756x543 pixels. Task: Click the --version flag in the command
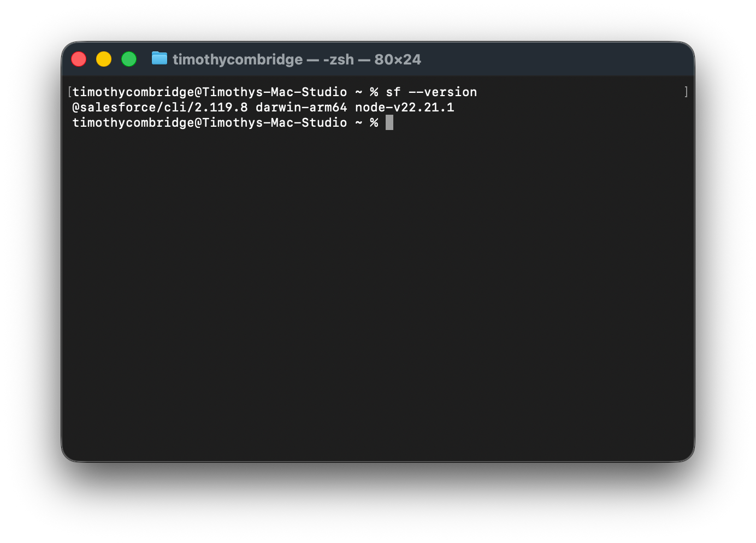pyautogui.click(x=442, y=92)
